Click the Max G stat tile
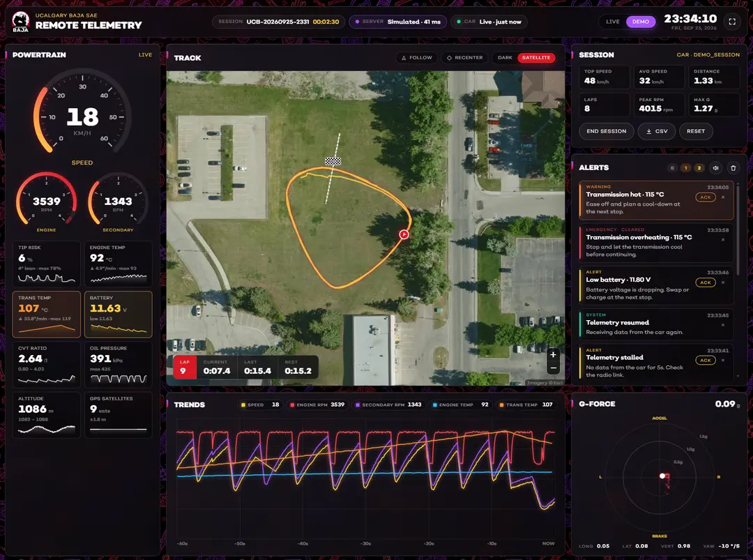Viewport: 753px width, 560px height. click(x=714, y=105)
